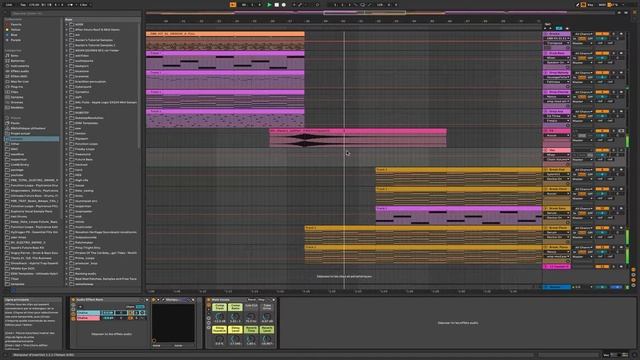Open the Effets audio category

coord(19,71)
